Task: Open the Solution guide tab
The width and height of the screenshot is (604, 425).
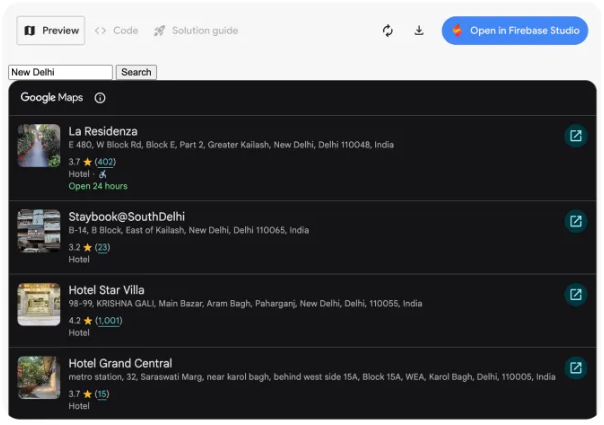Action: tap(196, 31)
